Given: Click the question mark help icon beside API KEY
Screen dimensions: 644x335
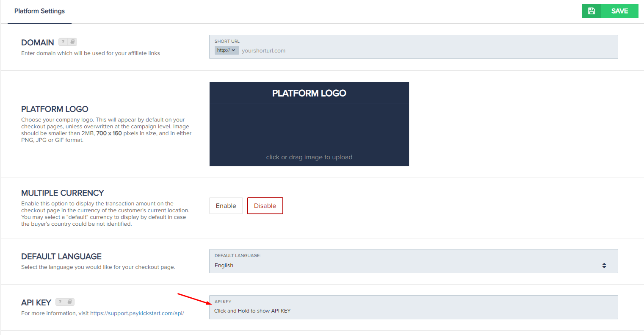Looking at the screenshot, I should click(x=60, y=302).
